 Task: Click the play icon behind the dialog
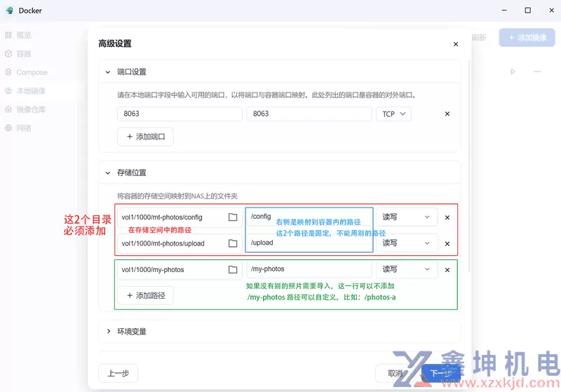point(513,72)
